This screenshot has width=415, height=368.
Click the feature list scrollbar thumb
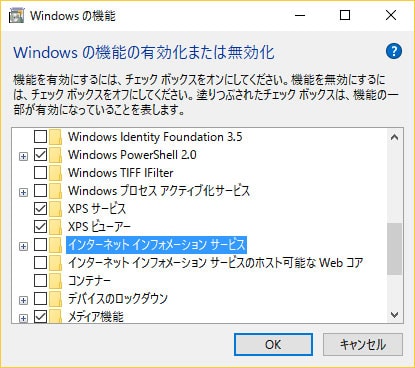(394, 249)
